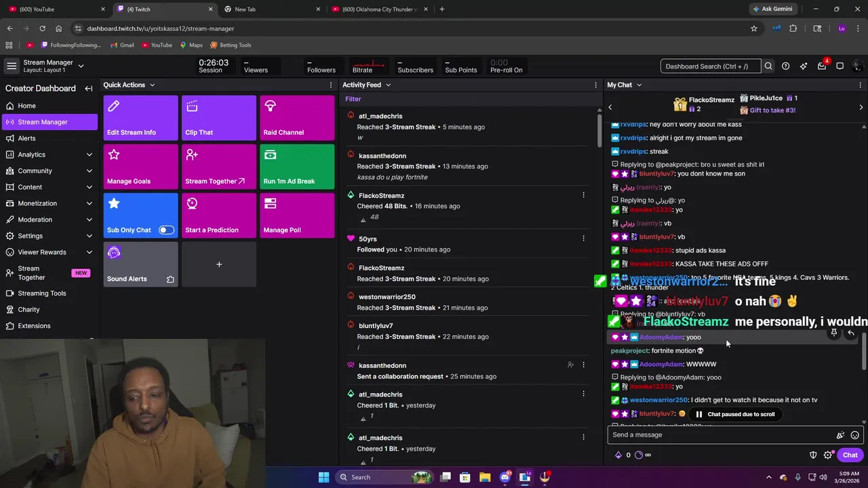Click the Start a Prediction tile
The height and width of the screenshot is (488, 868).
[219, 216]
